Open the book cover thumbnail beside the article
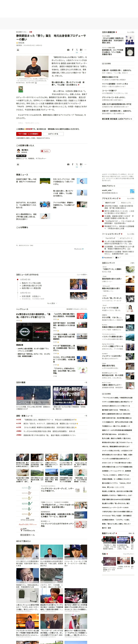The image size is (138, 644). [x=21, y=89]
